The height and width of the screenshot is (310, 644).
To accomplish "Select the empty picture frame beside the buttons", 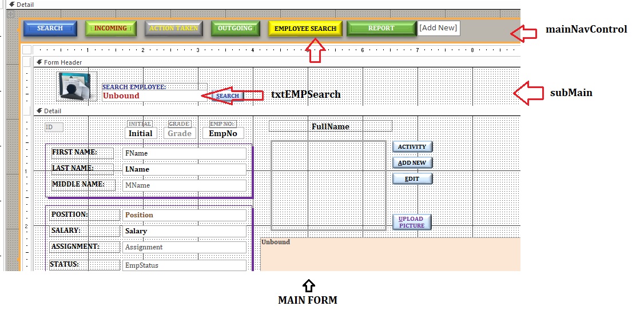I will point(328,185).
